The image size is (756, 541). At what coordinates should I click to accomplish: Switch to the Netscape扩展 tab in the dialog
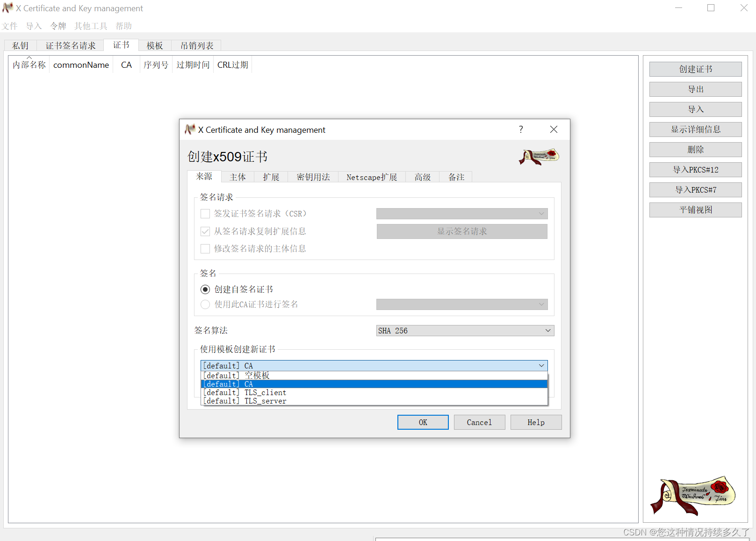[x=371, y=177]
